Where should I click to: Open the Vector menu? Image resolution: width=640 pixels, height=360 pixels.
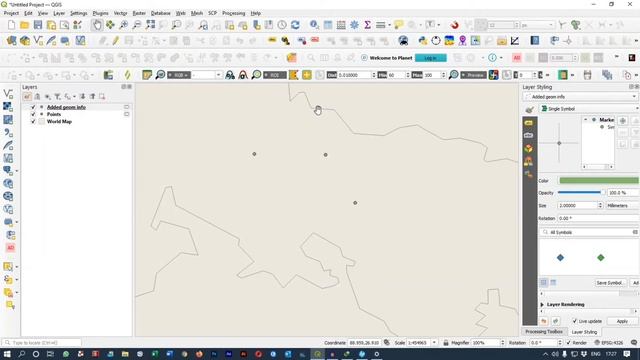click(x=120, y=13)
